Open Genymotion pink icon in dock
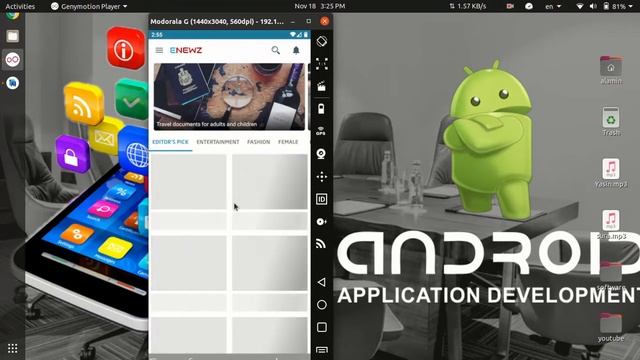Image resolution: width=640 pixels, height=360 pixels. point(12,60)
